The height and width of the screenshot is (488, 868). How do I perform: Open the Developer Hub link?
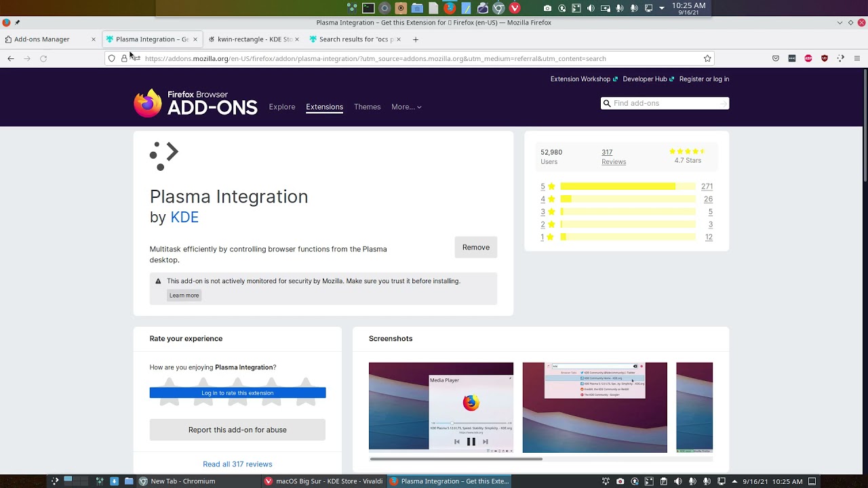pyautogui.click(x=648, y=79)
